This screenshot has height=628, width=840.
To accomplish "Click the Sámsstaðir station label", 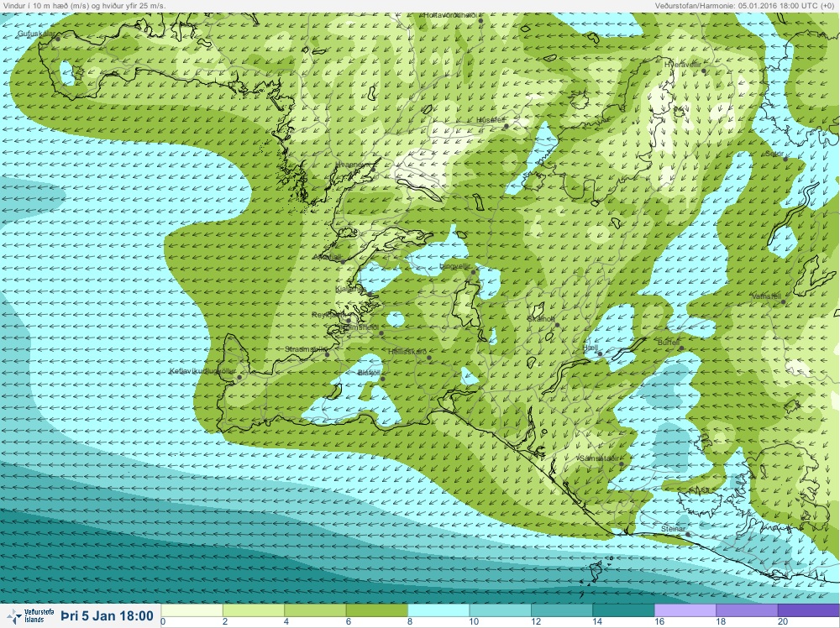I will [x=599, y=458].
